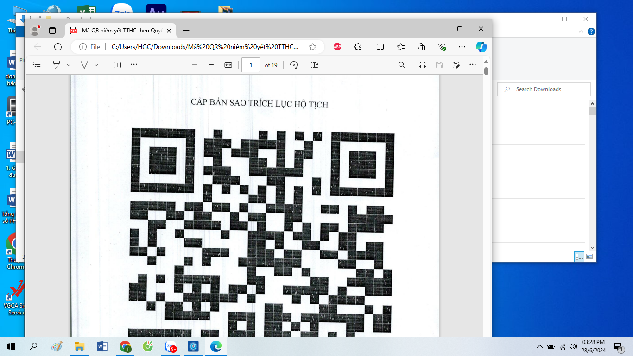Click the Save as icon in PDF toolbar

(x=456, y=65)
